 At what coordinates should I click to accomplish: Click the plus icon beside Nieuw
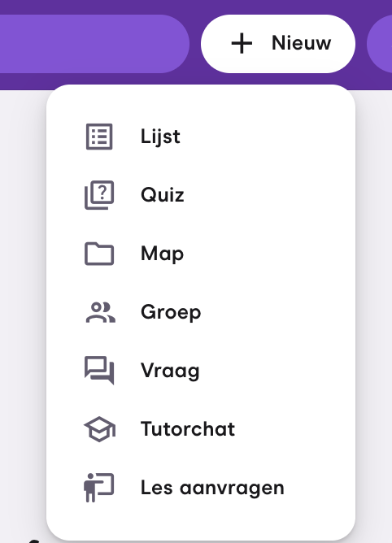(242, 44)
